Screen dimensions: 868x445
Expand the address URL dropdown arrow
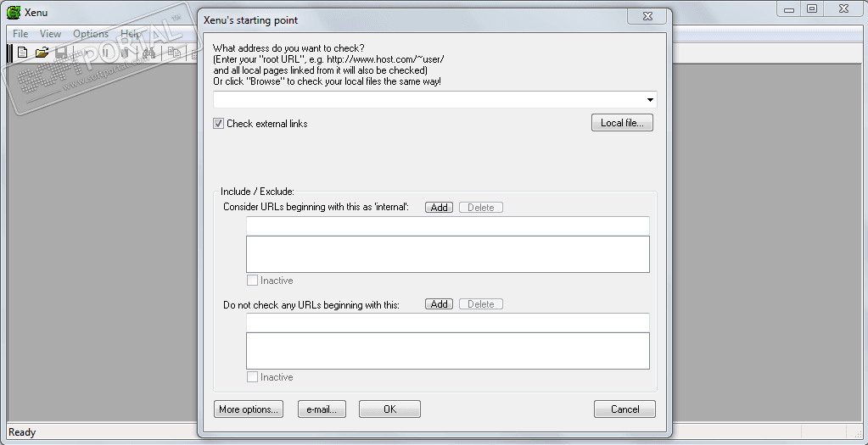pos(650,100)
